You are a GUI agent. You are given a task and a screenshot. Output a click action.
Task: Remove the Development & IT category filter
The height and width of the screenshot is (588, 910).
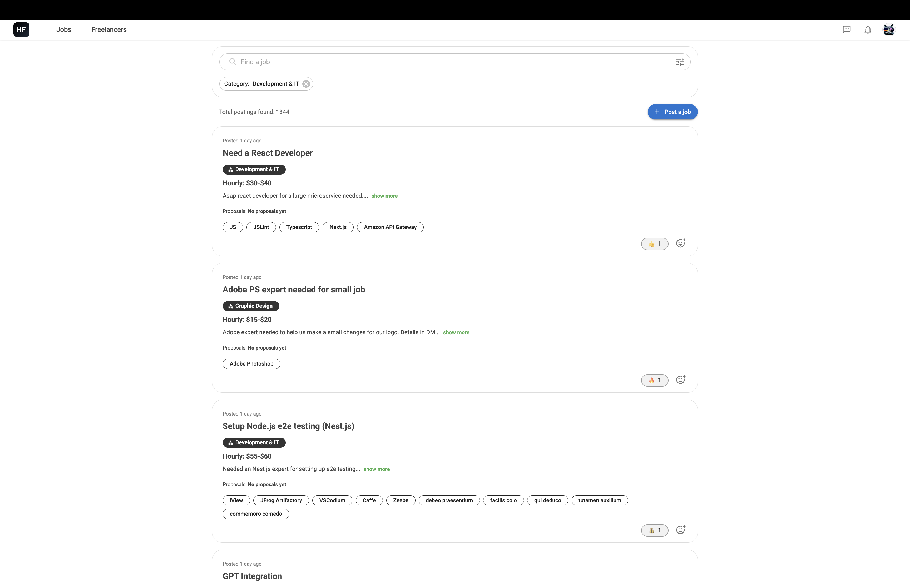pos(306,84)
